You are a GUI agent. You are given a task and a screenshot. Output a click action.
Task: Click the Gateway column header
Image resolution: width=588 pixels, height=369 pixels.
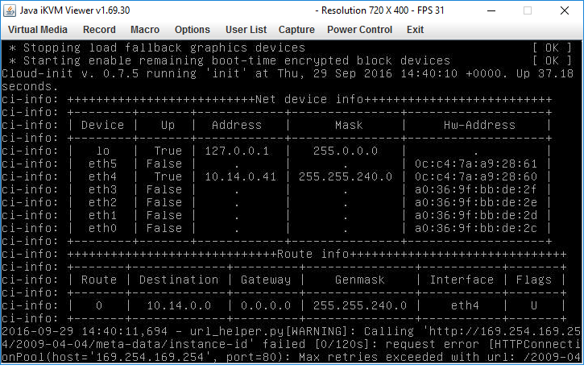point(266,280)
